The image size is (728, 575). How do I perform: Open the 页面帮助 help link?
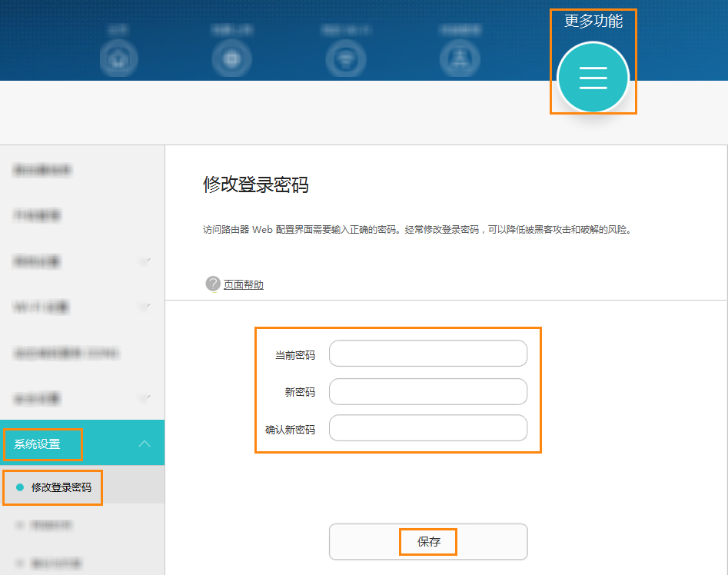coord(243,284)
